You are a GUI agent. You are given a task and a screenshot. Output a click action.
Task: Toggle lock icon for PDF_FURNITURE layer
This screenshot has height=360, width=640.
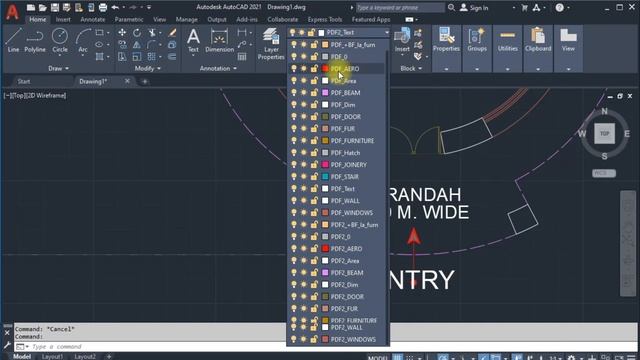pyautogui.click(x=314, y=140)
